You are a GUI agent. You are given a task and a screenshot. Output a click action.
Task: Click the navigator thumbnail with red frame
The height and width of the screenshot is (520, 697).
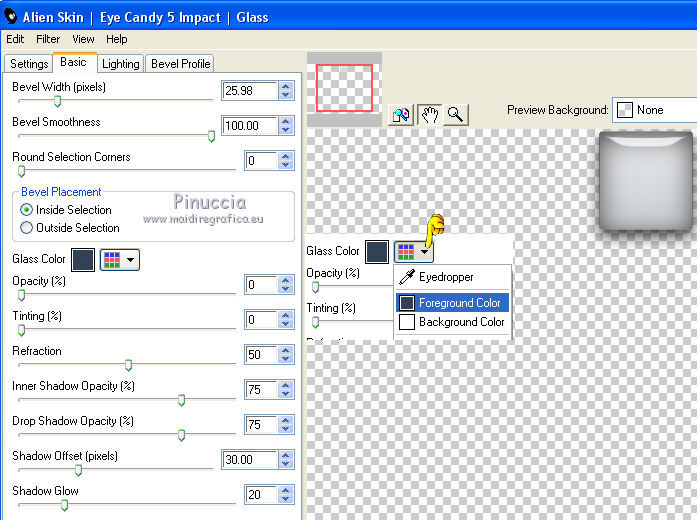pos(344,88)
